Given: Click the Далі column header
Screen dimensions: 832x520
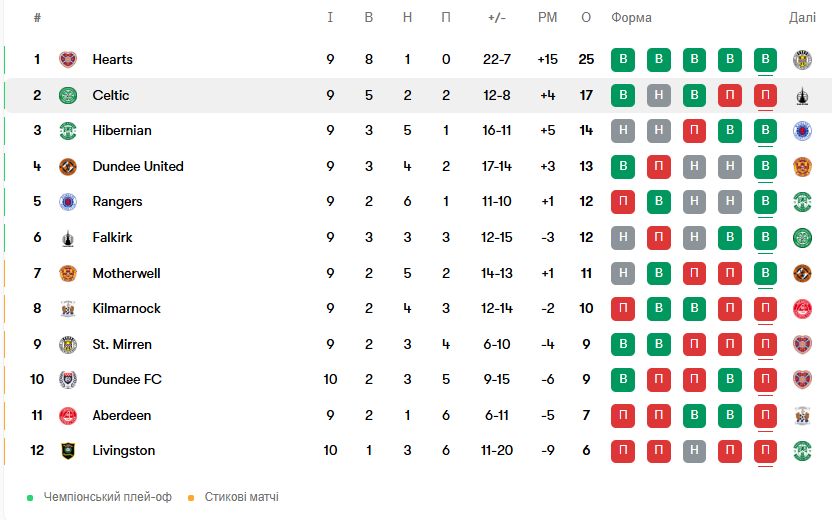Looking at the screenshot, I should point(802,18).
